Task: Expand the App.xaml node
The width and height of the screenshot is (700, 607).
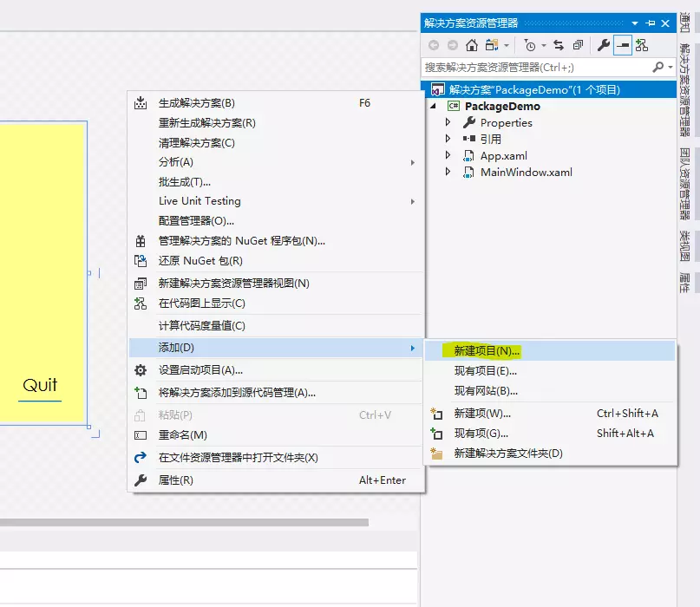Action: pos(448,155)
